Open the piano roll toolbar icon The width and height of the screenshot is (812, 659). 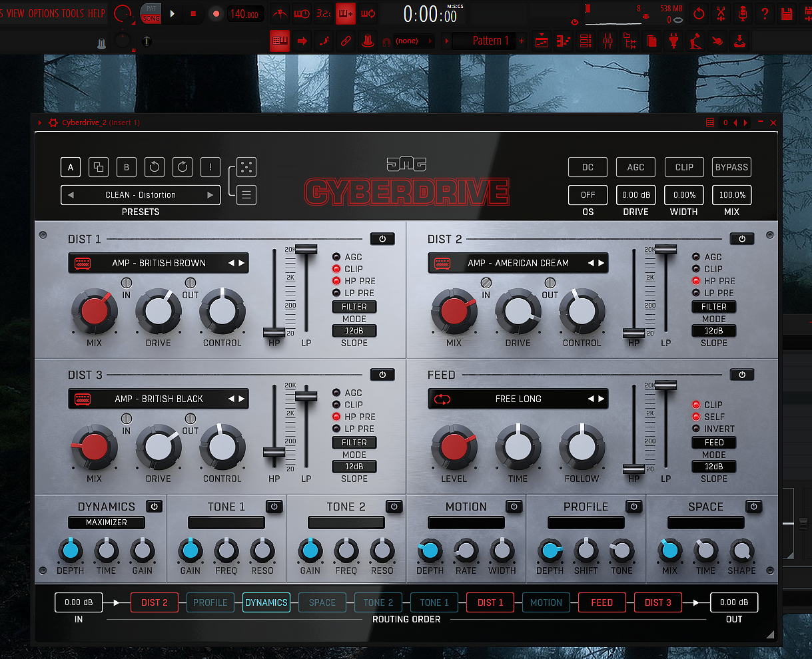(564, 41)
